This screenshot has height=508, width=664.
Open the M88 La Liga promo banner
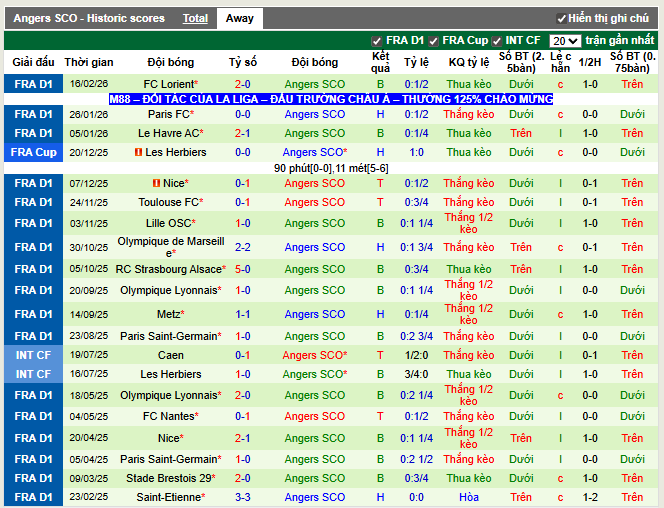[331, 99]
